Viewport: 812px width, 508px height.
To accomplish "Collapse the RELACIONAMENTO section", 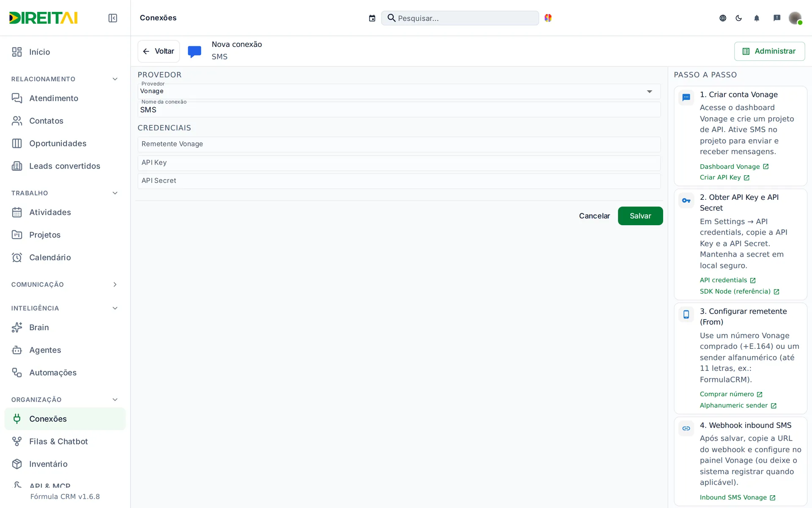I will coord(115,79).
